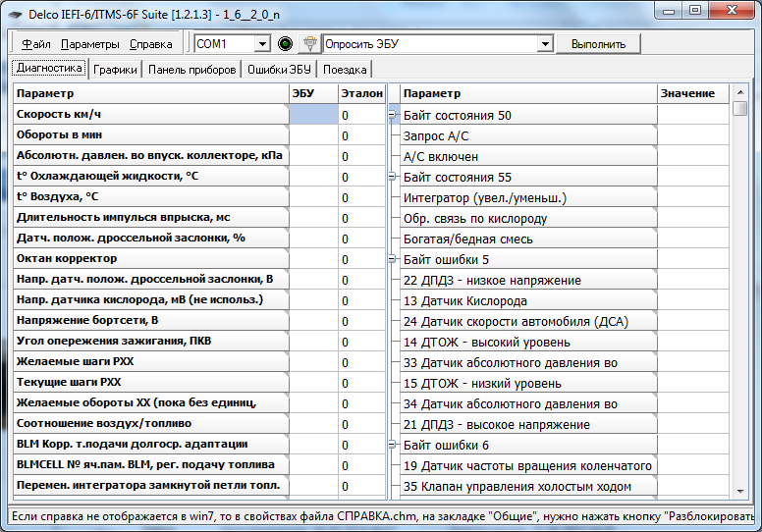The height and width of the screenshot is (532, 762).
Task: Select Абсолютн. давлен. во впуск. коллекторе row
Action: [x=151, y=156]
